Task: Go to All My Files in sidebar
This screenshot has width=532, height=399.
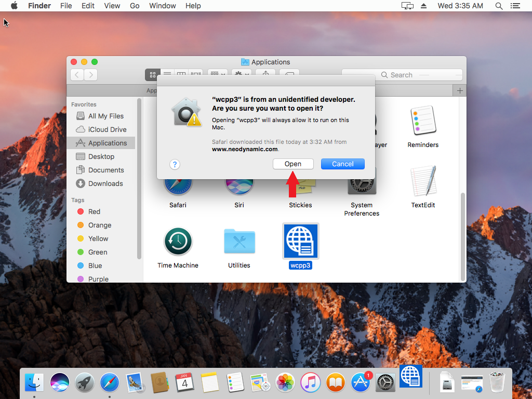Action: pos(101,116)
